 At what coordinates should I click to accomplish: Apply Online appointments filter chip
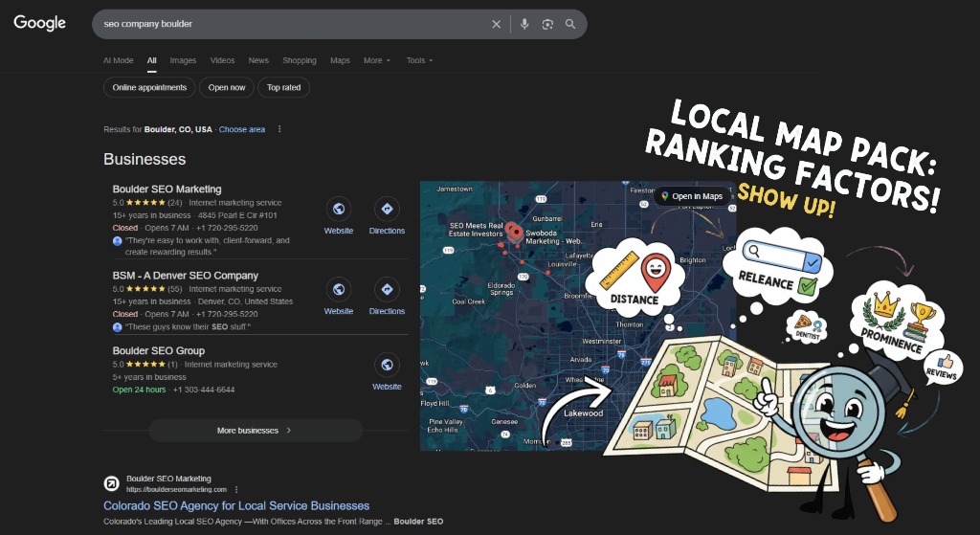click(149, 87)
